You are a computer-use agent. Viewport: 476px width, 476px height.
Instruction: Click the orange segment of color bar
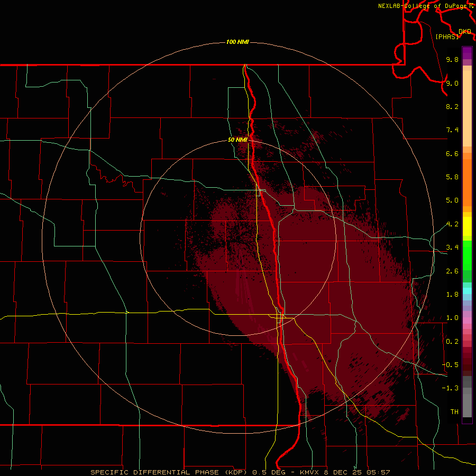click(467, 182)
